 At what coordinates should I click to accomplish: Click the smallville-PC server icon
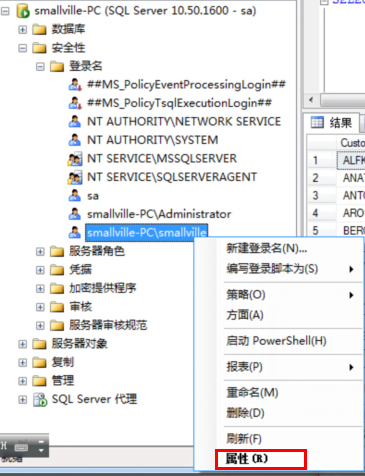pos(23,11)
